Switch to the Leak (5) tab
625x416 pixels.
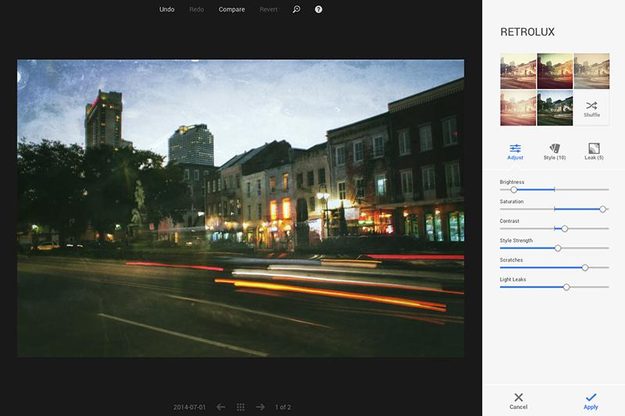click(x=594, y=151)
